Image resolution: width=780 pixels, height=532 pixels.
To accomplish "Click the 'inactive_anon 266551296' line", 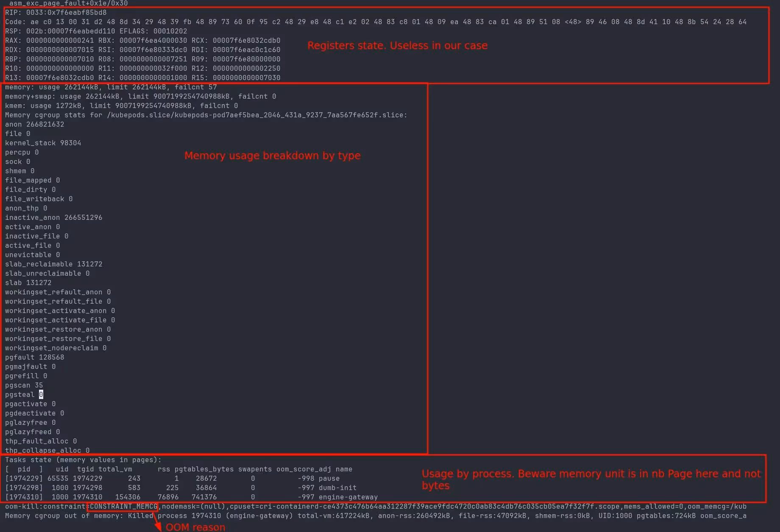I will [x=54, y=218].
